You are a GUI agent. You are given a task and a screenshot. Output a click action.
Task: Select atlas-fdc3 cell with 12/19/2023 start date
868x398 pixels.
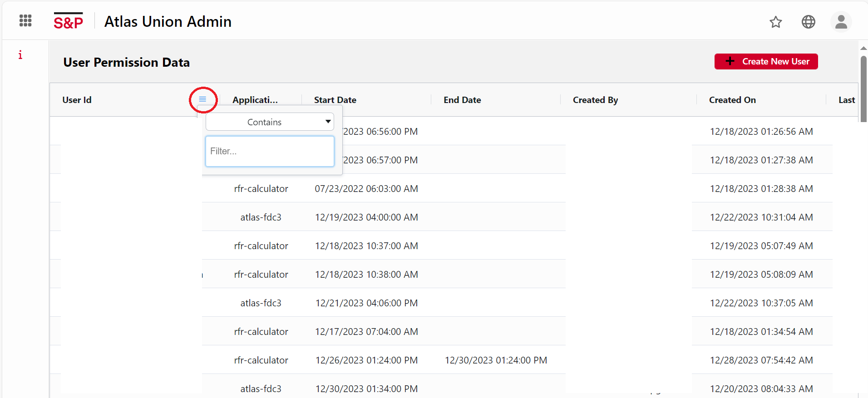[261, 217]
